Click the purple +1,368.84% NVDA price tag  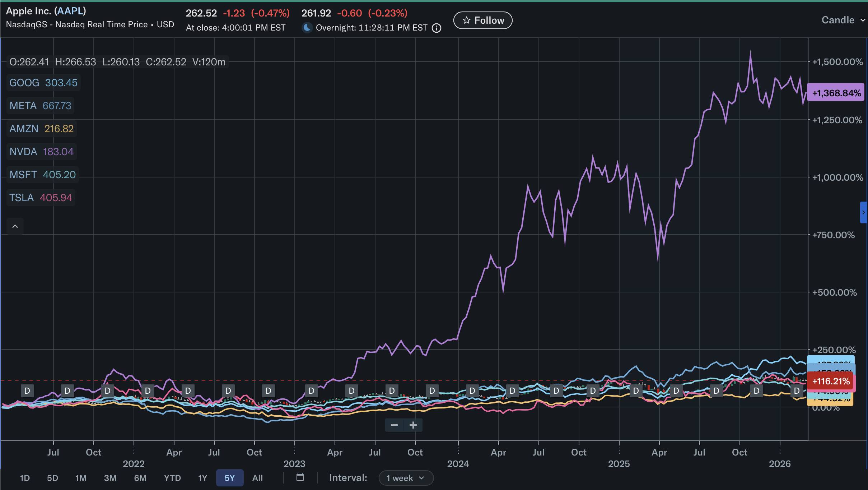[x=836, y=93]
